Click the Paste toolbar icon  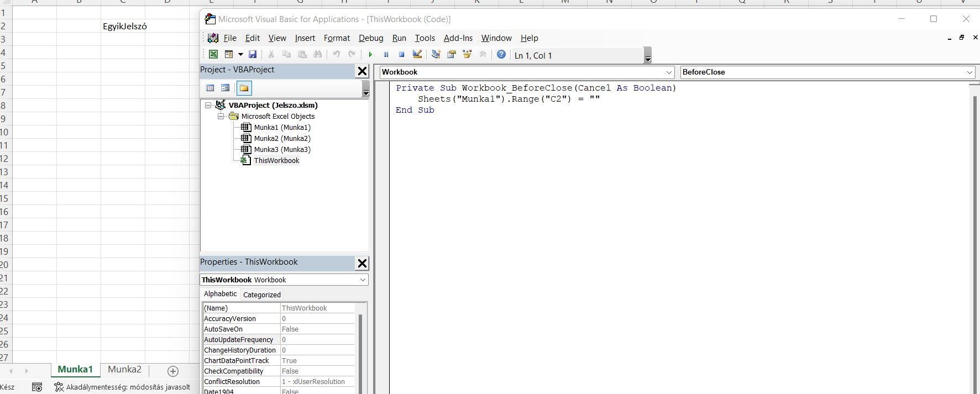point(302,54)
